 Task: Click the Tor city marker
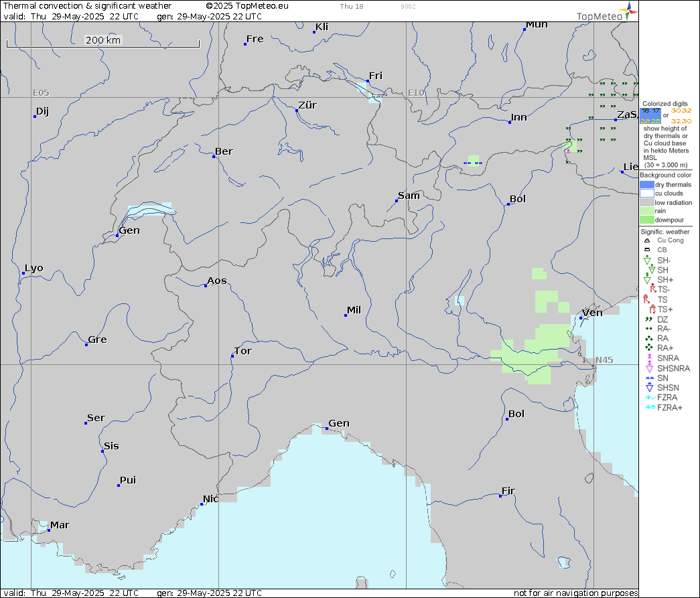(232, 356)
